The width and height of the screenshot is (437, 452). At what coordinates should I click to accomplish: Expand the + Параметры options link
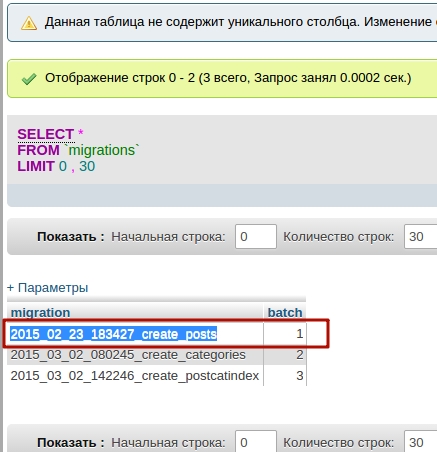(x=48, y=287)
